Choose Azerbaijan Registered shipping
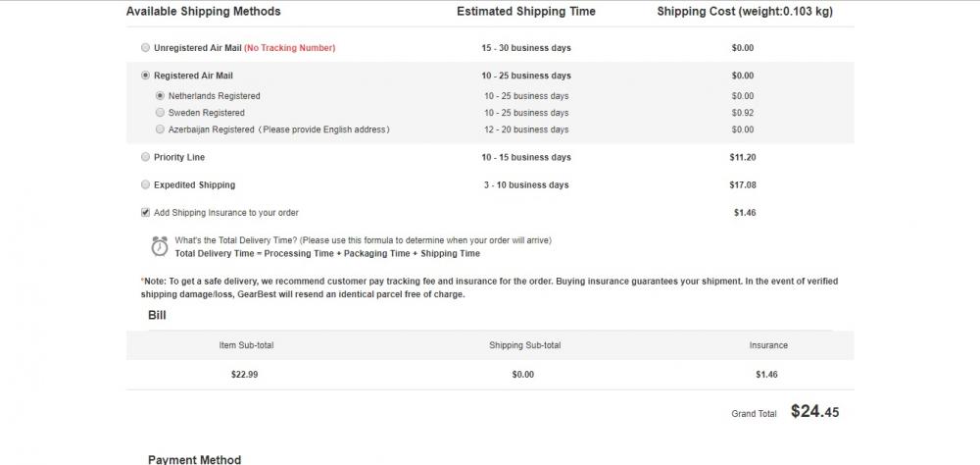The width and height of the screenshot is (980, 465). click(160, 129)
